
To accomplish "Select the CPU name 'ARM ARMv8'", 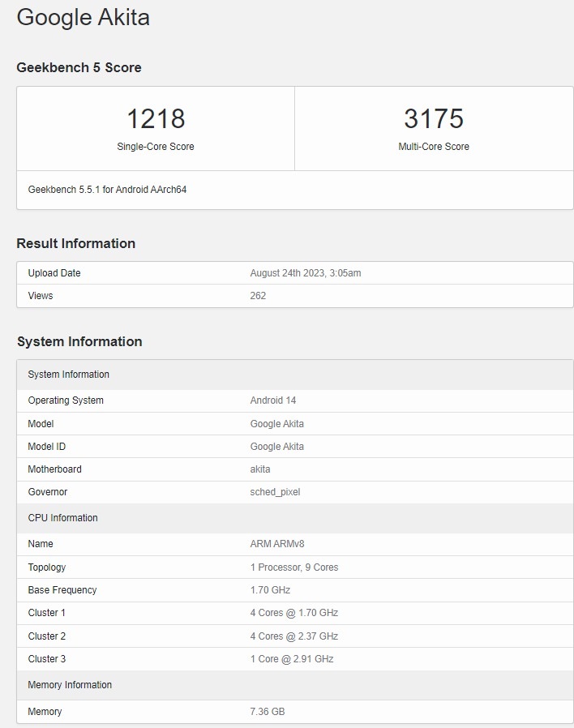I will 277,544.
